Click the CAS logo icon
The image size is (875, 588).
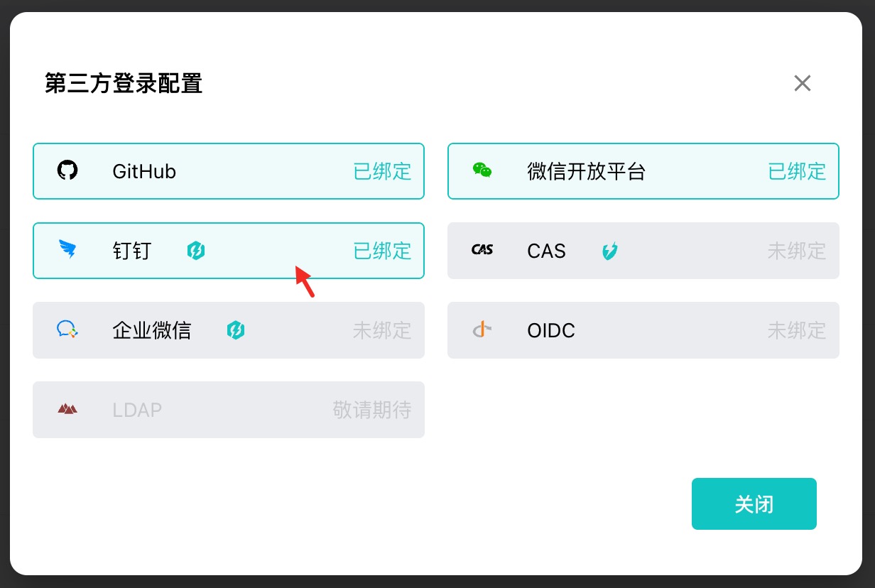(x=482, y=250)
